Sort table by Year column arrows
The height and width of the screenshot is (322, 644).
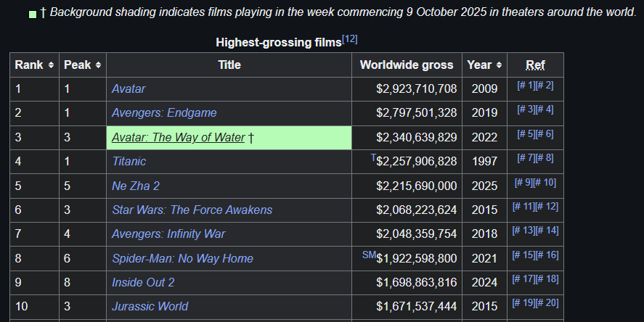click(x=499, y=65)
